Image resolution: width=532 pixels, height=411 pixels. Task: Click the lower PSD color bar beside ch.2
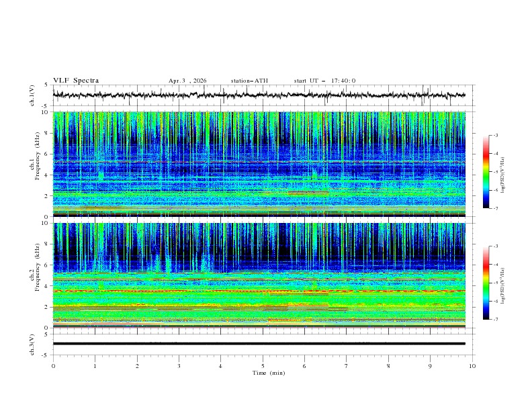[x=486, y=283]
